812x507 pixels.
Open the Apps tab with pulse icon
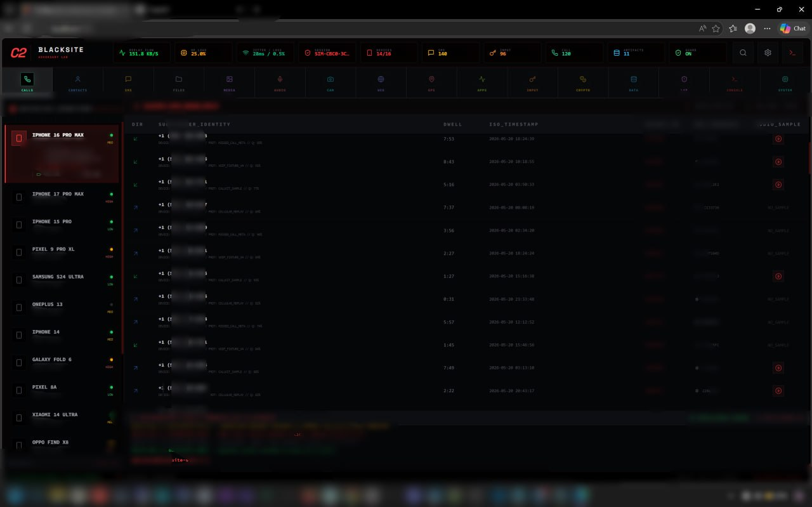[x=482, y=81]
